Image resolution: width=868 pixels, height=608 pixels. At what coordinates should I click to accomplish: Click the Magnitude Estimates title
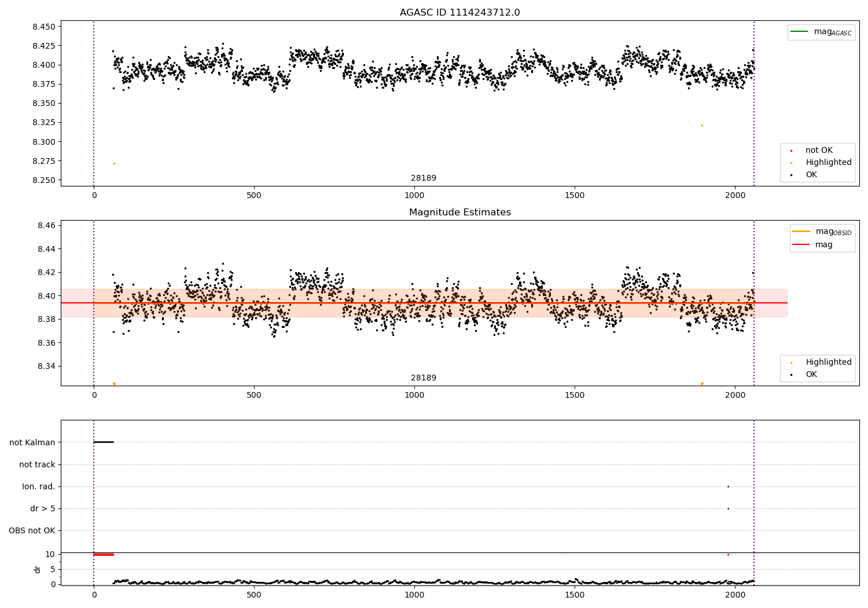click(459, 213)
